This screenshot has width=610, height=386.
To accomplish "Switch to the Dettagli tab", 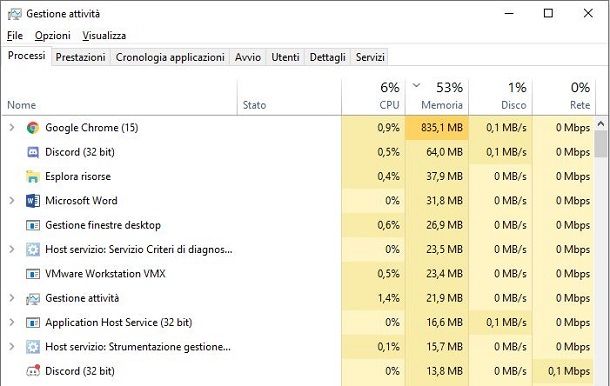I will pyautogui.click(x=328, y=57).
